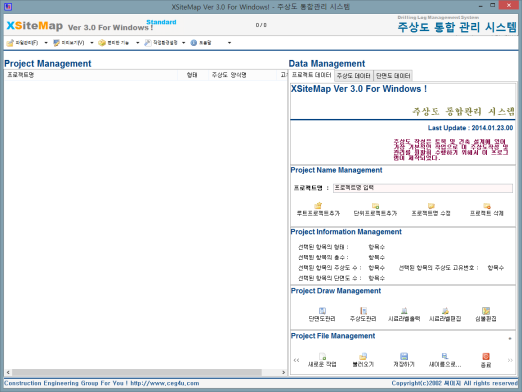Click left arrow of horizontal scrollbar

click(8, 372)
